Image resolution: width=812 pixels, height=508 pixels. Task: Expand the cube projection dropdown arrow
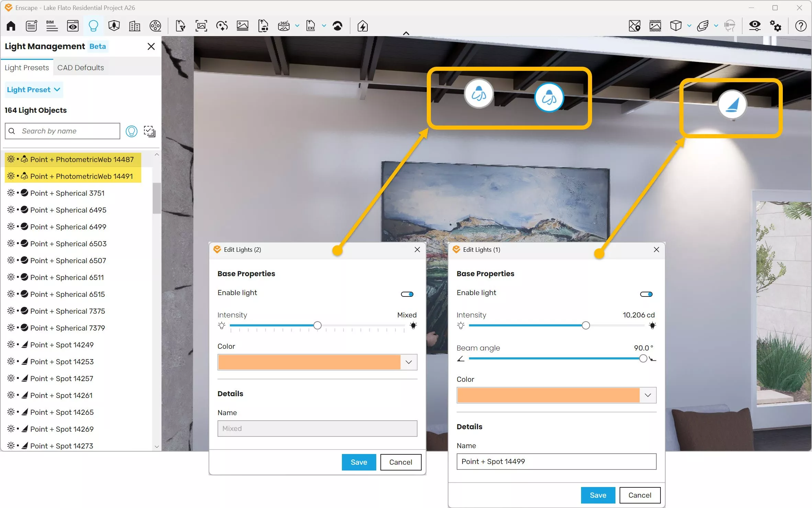[x=689, y=26]
